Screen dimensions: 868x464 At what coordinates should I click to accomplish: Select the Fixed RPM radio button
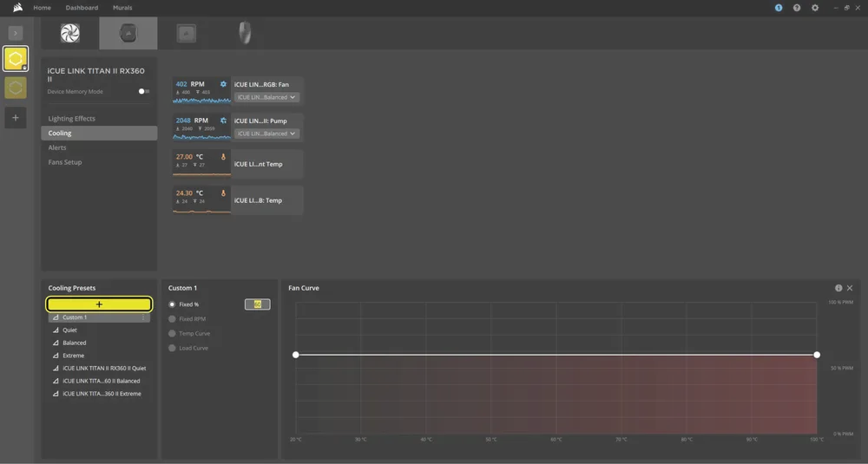click(172, 319)
